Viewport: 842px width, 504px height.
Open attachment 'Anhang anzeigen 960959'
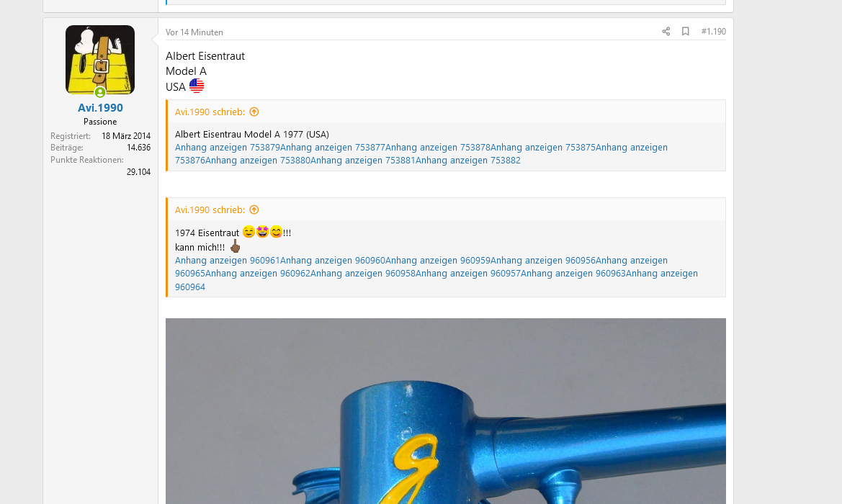438,261
